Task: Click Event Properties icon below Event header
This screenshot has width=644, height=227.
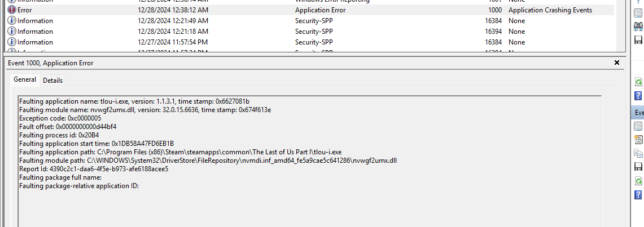Action: pos(638,126)
